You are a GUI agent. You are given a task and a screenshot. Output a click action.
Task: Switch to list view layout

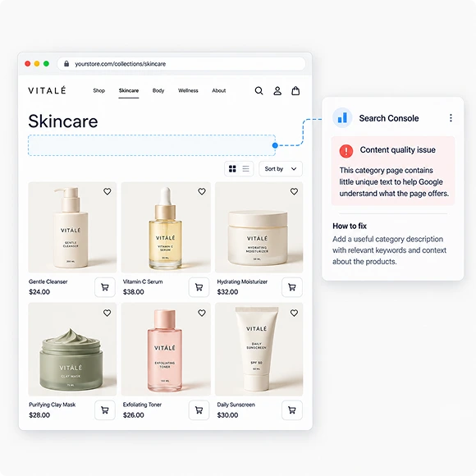pyautogui.click(x=245, y=169)
